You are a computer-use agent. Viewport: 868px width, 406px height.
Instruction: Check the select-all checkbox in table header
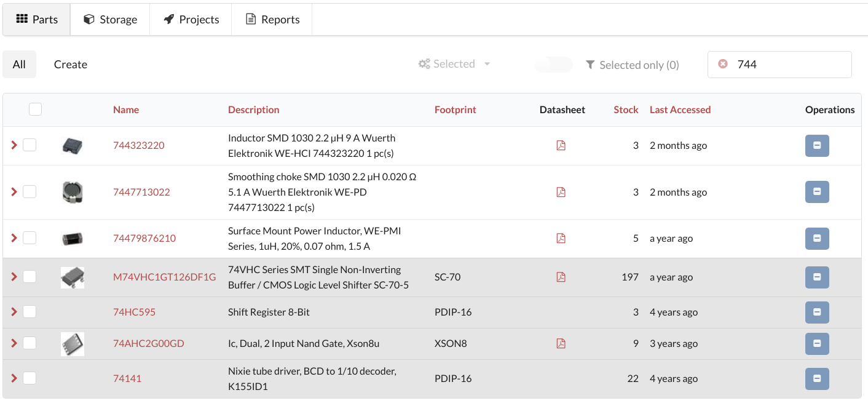(x=36, y=109)
